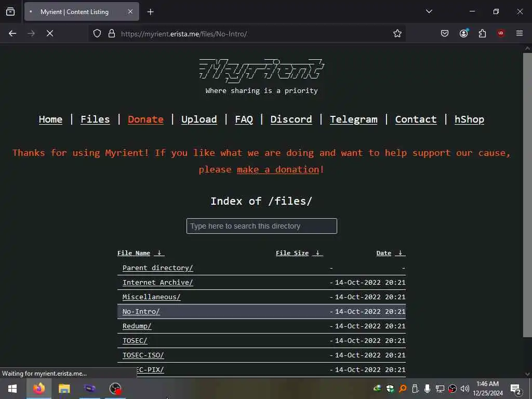Open Firefox View icon beside the tabs
532x399 pixels.
point(10,12)
